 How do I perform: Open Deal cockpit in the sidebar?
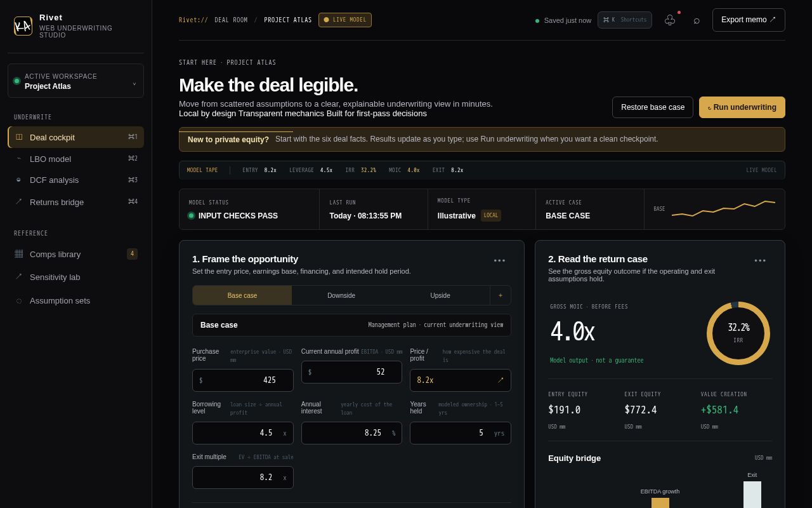coord(76,137)
